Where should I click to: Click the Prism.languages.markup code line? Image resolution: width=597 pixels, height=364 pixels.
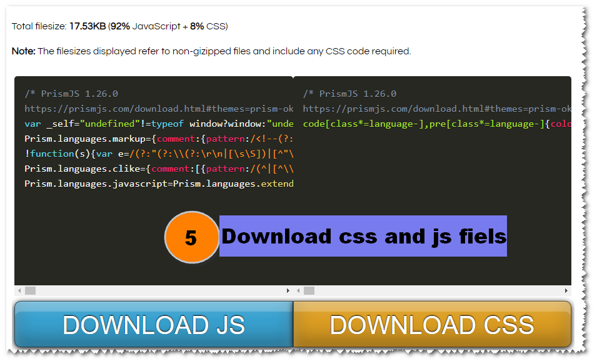159,139
